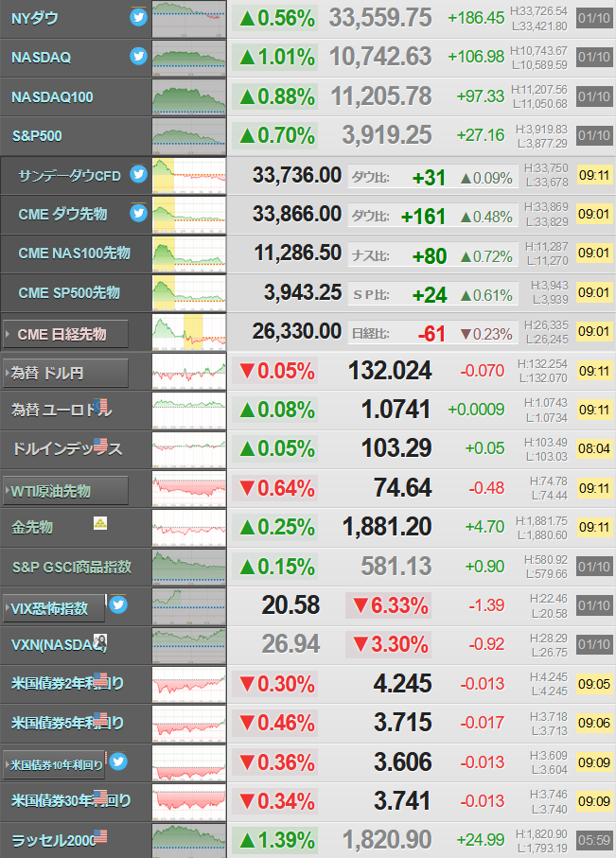This screenshot has height=858, width=616.
Task: Click ドル円 rate 132.024
Action: coord(390,371)
